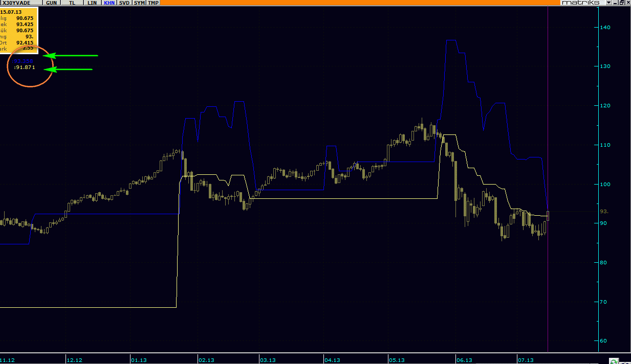Click the 03.13 date label on the time axis
This screenshot has width=631, height=364.
[267, 360]
